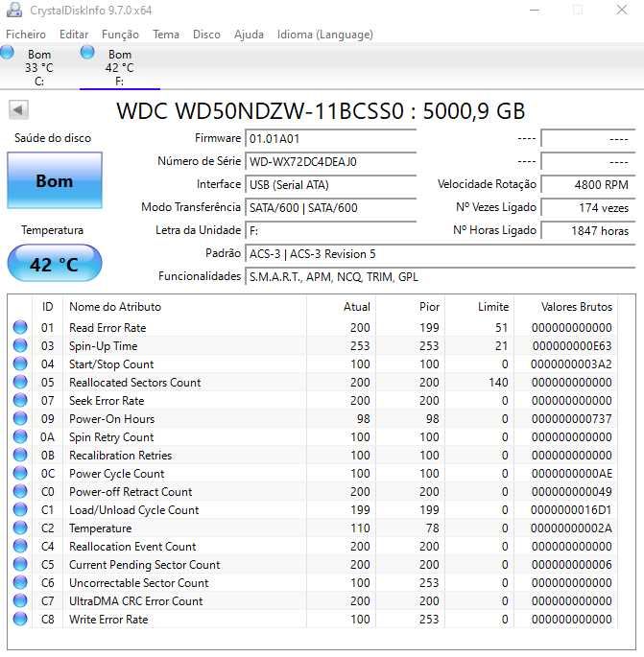Click the Limite column header
644x657 pixels.
click(480, 307)
